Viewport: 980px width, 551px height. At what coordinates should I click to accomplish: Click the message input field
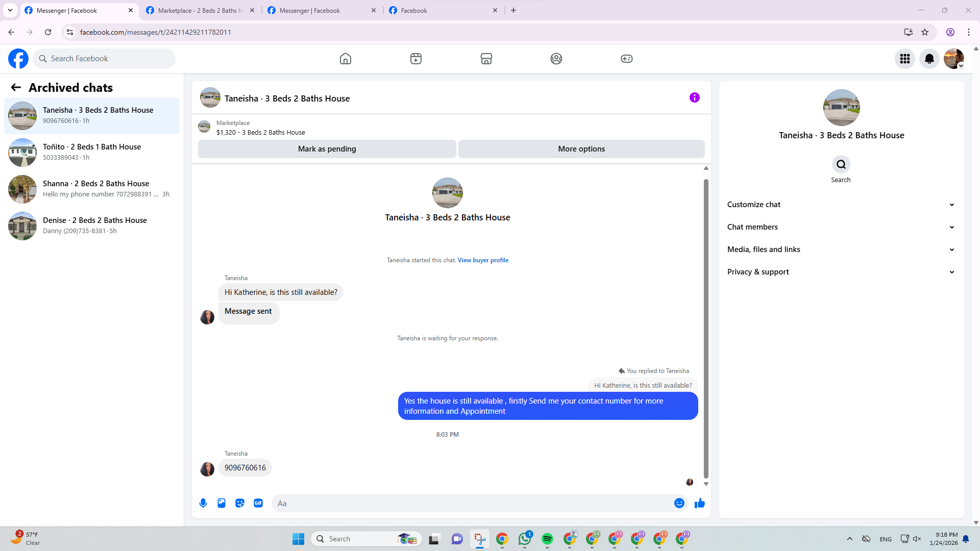(x=472, y=503)
